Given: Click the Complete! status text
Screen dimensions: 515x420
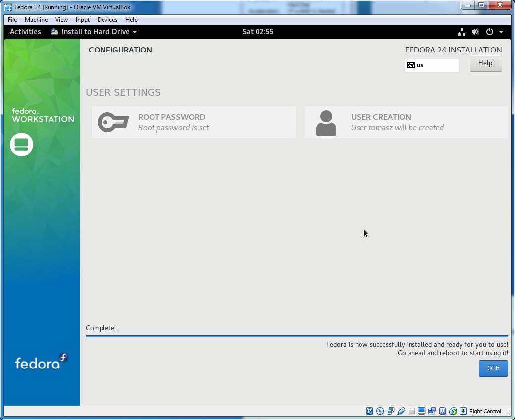Looking at the screenshot, I should click(101, 328).
